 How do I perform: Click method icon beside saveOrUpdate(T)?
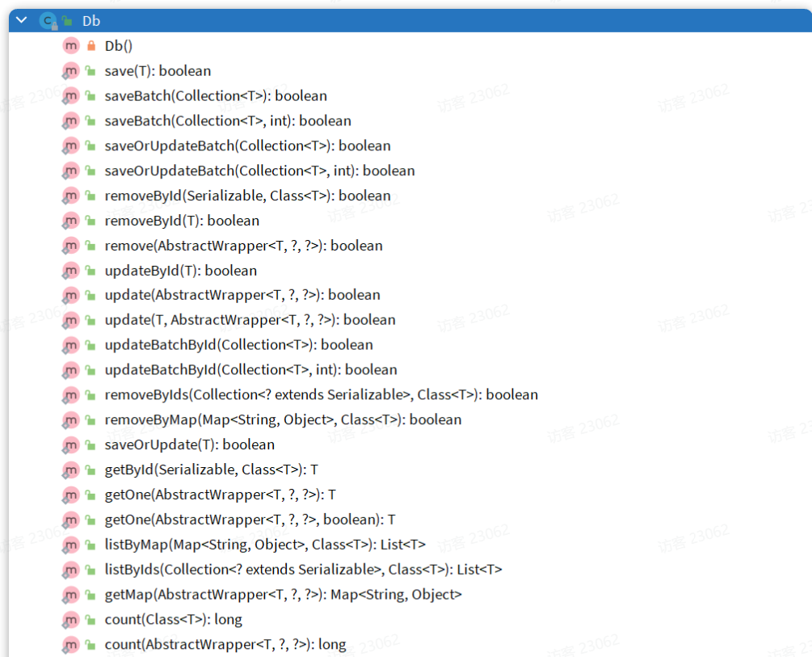pos(71,444)
